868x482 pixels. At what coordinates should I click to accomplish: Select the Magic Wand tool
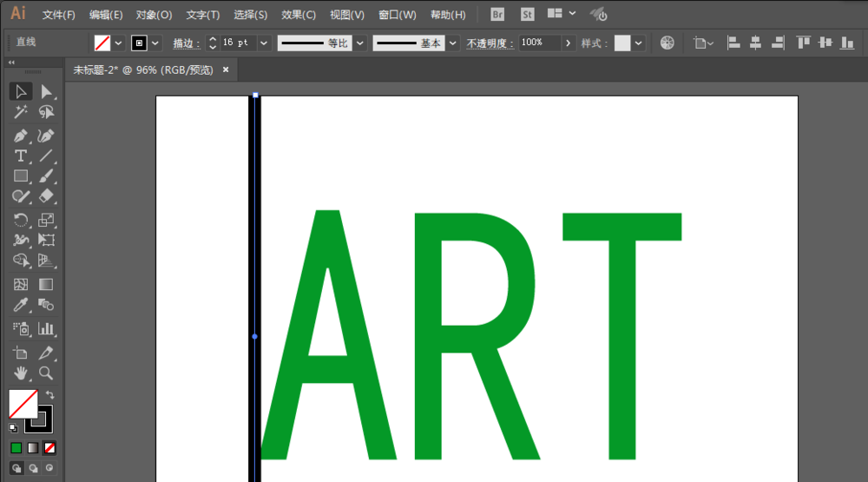(21, 113)
